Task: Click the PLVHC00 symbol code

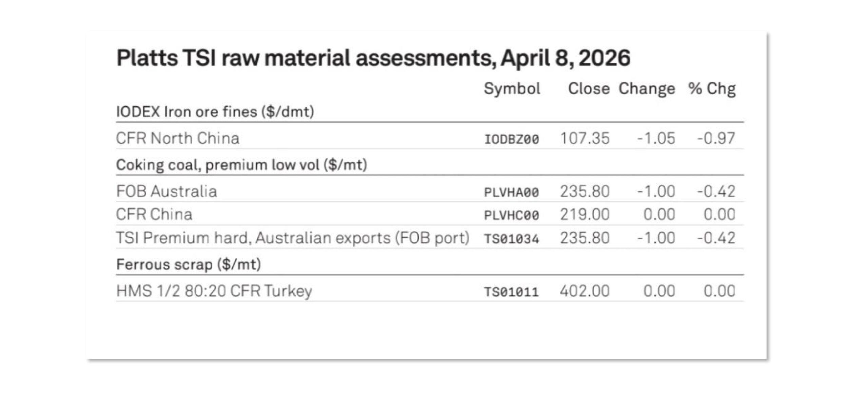Action: pyautogui.click(x=511, y=215)
